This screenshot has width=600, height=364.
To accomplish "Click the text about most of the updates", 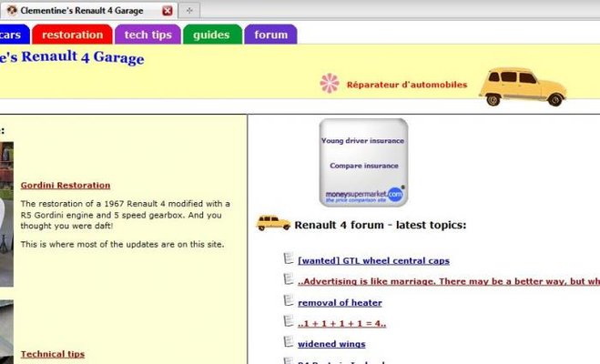I will pos(122,244).
